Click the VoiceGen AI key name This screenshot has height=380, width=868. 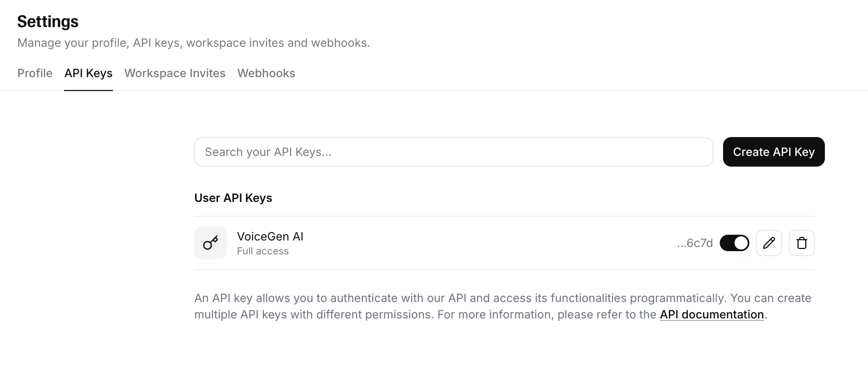[270, 236]
